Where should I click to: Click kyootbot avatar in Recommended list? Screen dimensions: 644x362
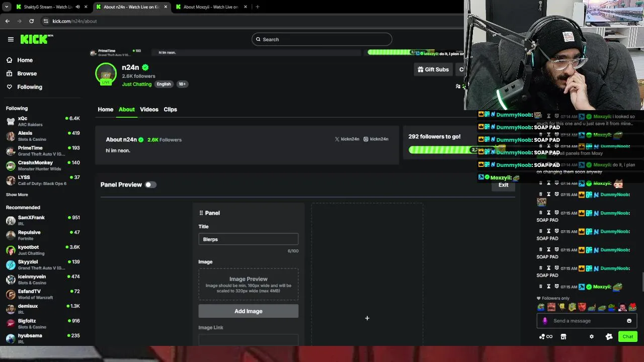click(x=11, y=250)
